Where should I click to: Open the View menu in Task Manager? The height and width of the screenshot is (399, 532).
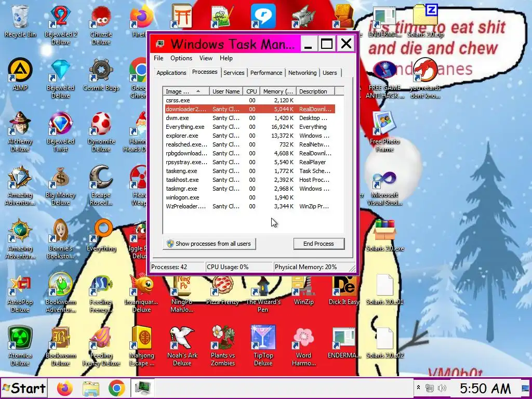[206, 58]
